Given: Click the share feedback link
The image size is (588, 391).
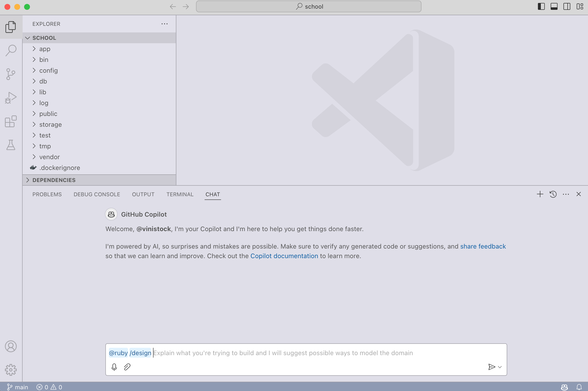Looking at the screenshot, I should click(483, 246).
